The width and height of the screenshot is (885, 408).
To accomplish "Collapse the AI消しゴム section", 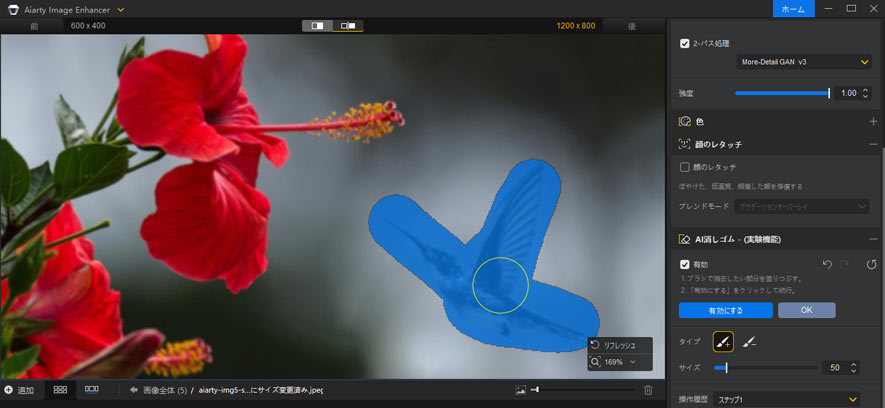I will tap(873, 239).
